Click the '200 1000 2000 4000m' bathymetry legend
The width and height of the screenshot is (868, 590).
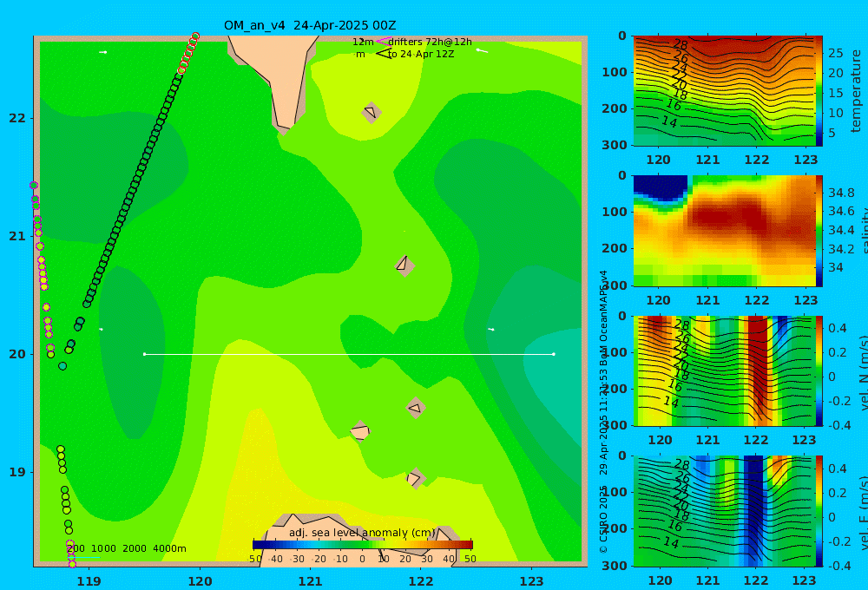tap(126, 548)
